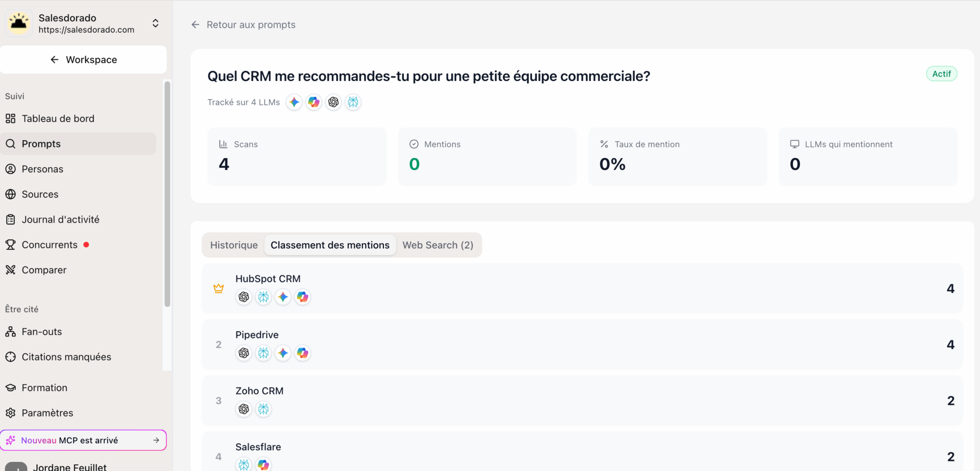The width and height of the screenshot is (980, 471).
Task: Open the Sources page
Action: 78,194
